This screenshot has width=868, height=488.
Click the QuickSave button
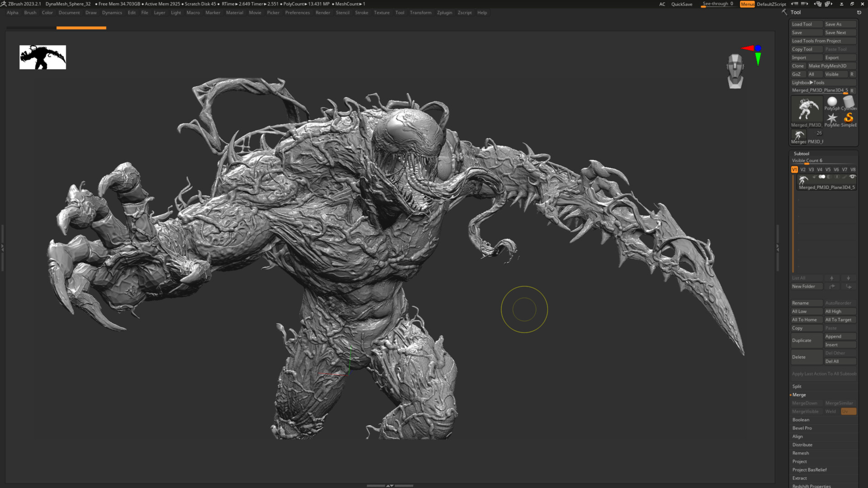click(681, 4)
